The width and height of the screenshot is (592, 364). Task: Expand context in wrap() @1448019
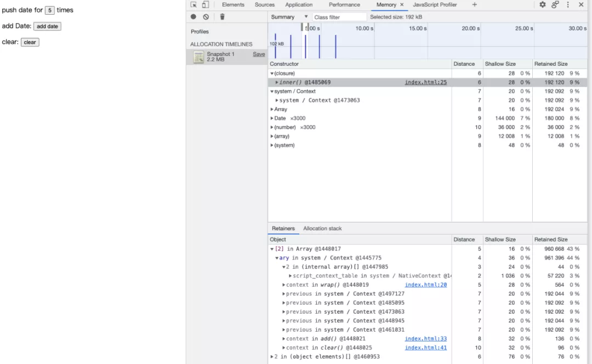(x=283, y=285)
